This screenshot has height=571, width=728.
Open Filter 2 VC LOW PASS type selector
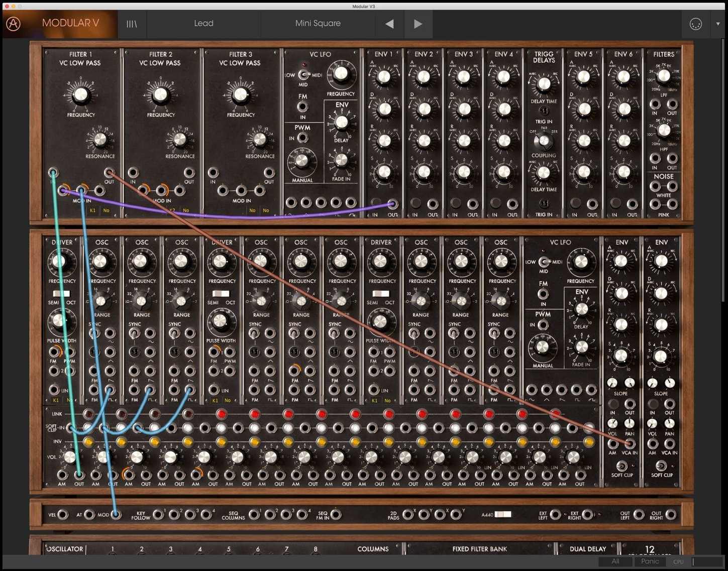click(160, 63)
